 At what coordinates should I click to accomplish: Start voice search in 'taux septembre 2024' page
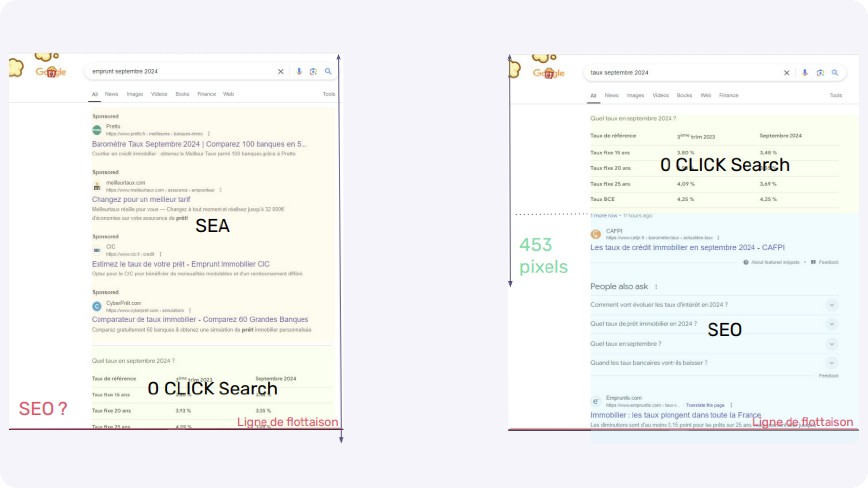pos(805,72)
